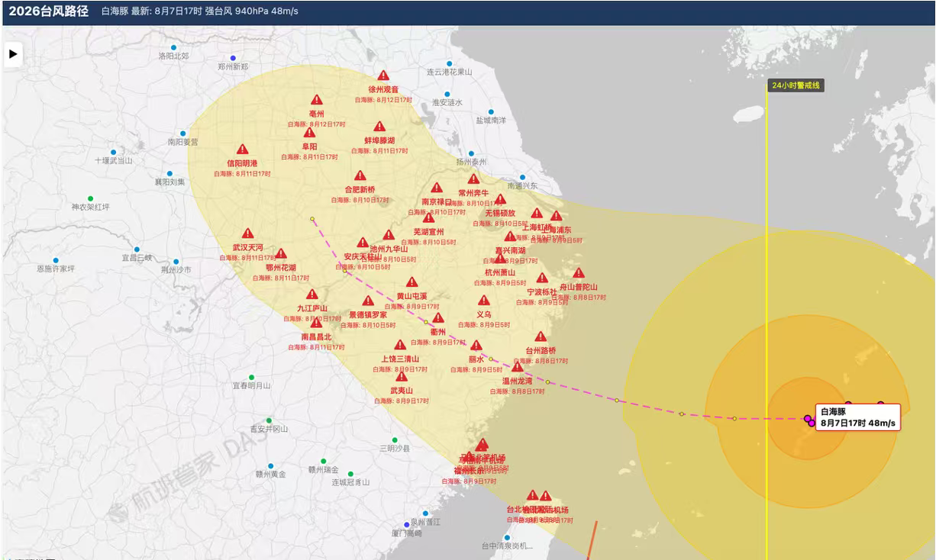Click 景德镇罗家 warning marker
The height and width of the screenshot is (560, 936).
(368, 301)
